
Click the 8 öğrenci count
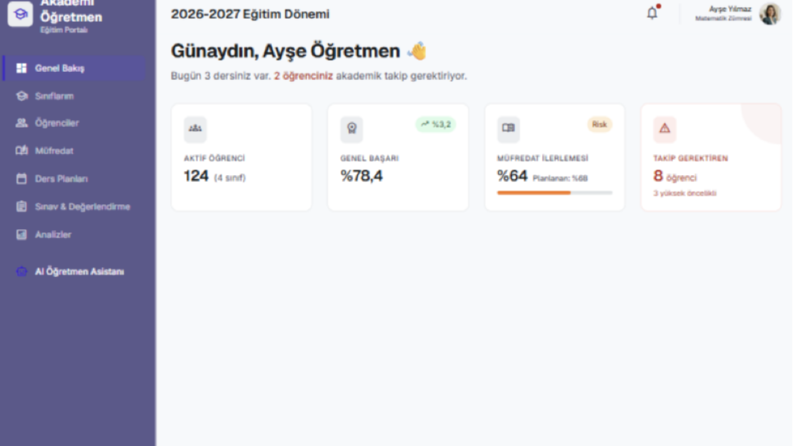coord(675,176)
